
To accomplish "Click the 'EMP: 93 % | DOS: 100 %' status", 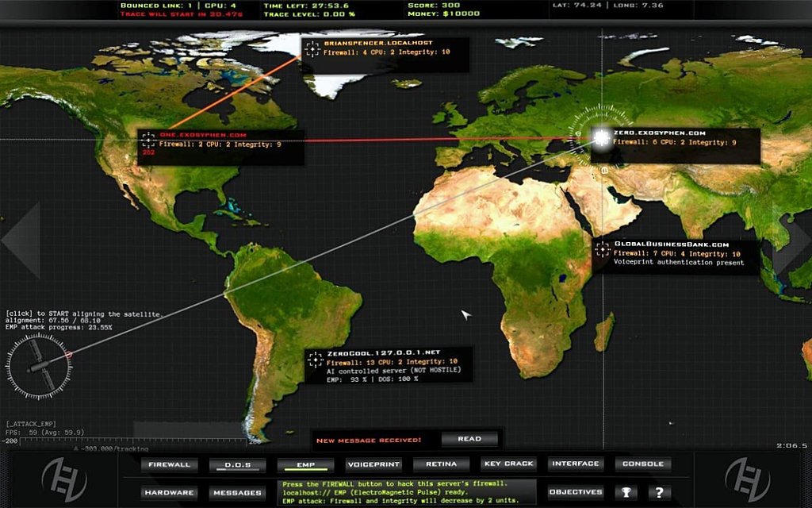I will click(373, 379).
